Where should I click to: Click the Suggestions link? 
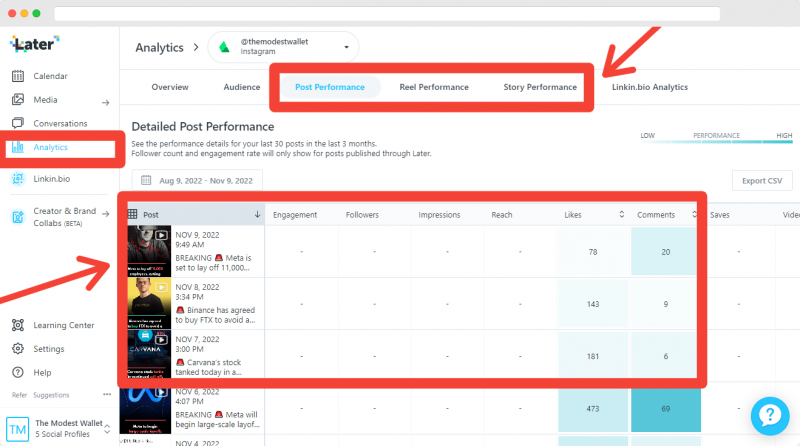(51, 395)
